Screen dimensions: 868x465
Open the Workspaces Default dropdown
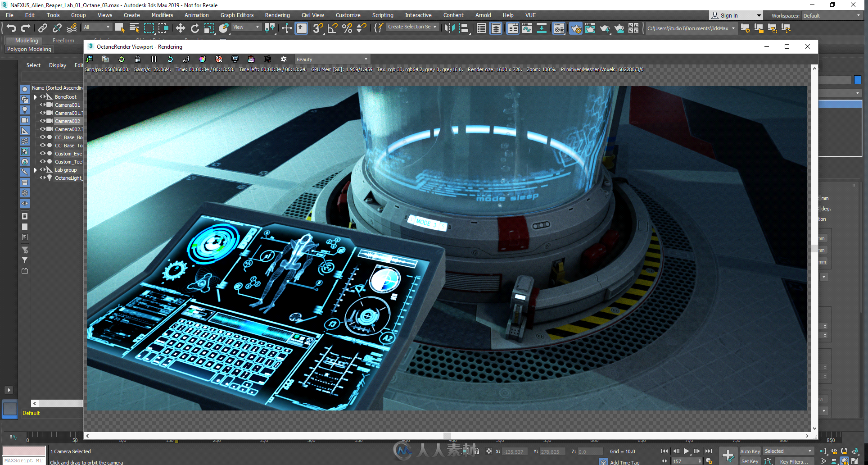pyautogui.click(x=832, y=16)
